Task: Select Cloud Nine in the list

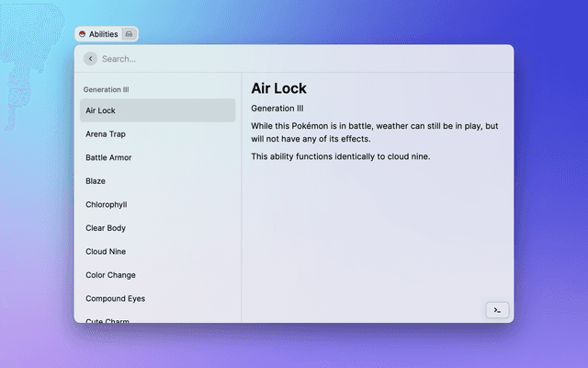Action: tap(157, 251)
